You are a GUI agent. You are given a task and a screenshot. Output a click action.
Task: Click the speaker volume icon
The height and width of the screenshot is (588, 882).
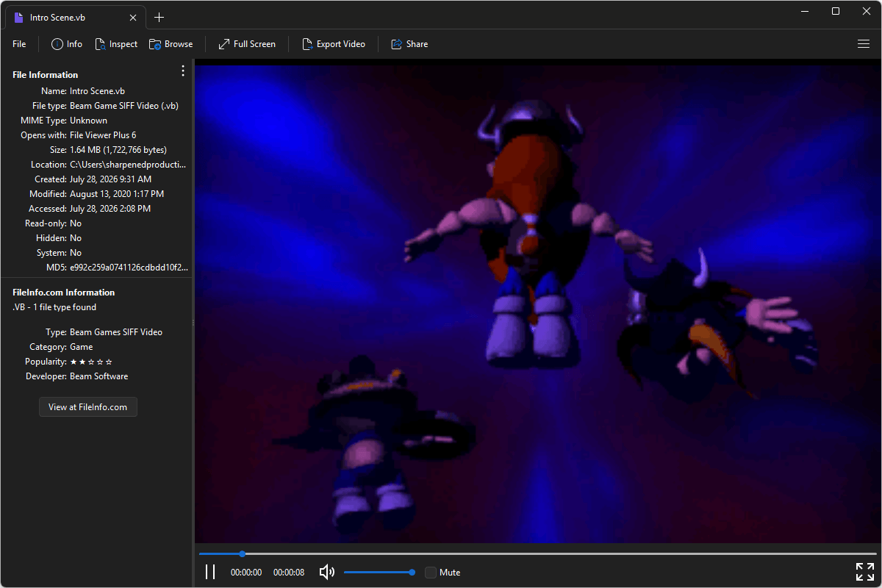click(327, 572)
